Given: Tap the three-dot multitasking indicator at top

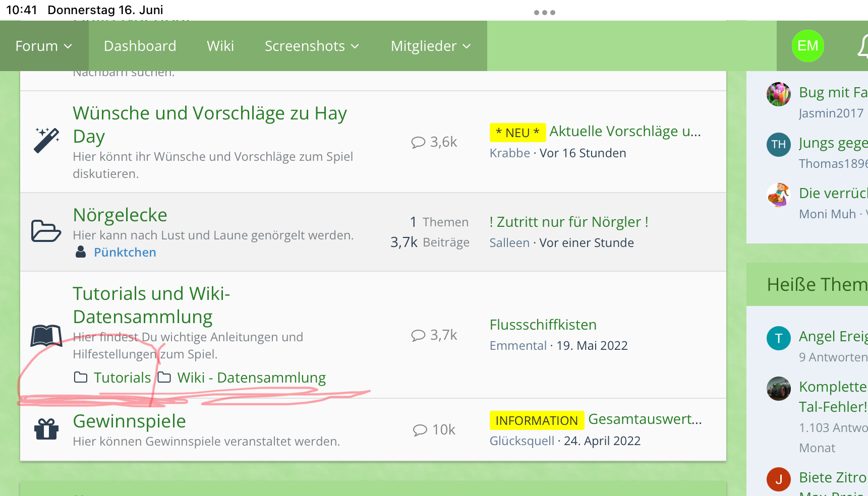Looking at the screenshot, I should click(x=544, y=13).
